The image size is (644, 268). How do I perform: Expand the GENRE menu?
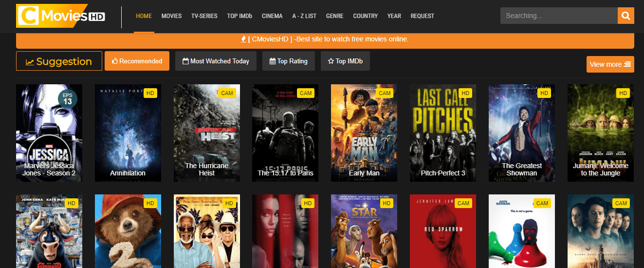pyautogui.click(x=335, y=16)
